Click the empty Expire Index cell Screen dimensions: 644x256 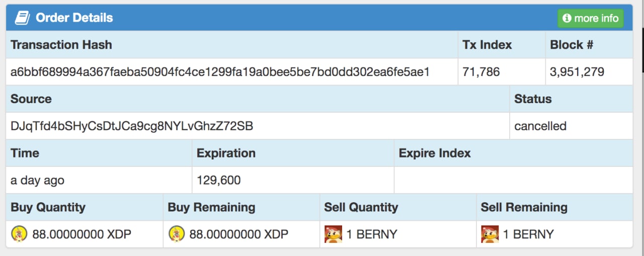tap(514, 180)
